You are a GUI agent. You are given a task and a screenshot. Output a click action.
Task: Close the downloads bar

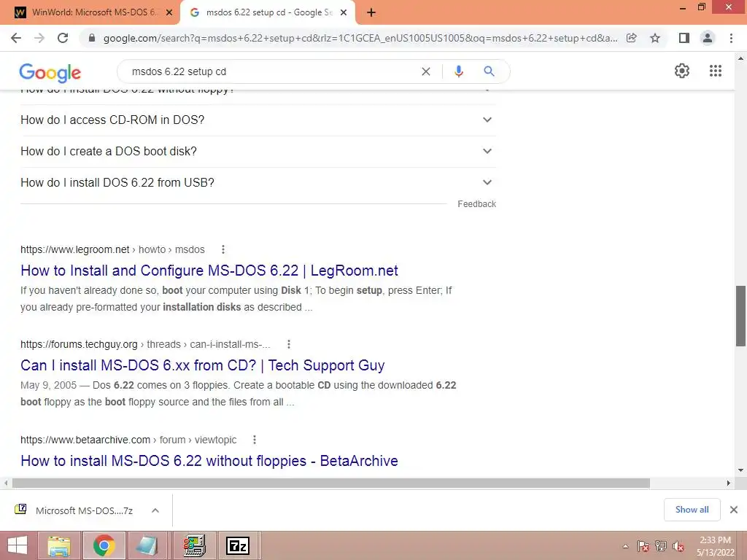point(734,510)
